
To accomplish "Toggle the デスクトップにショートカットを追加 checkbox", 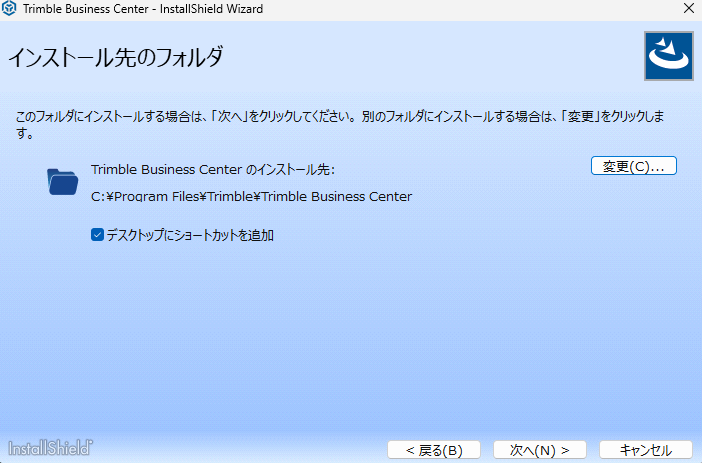I will [97, 236].
